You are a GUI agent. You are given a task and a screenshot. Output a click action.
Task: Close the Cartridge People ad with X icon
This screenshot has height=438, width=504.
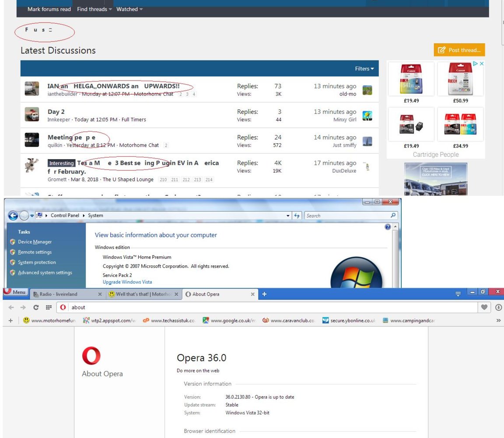click(x=482, y=64)
